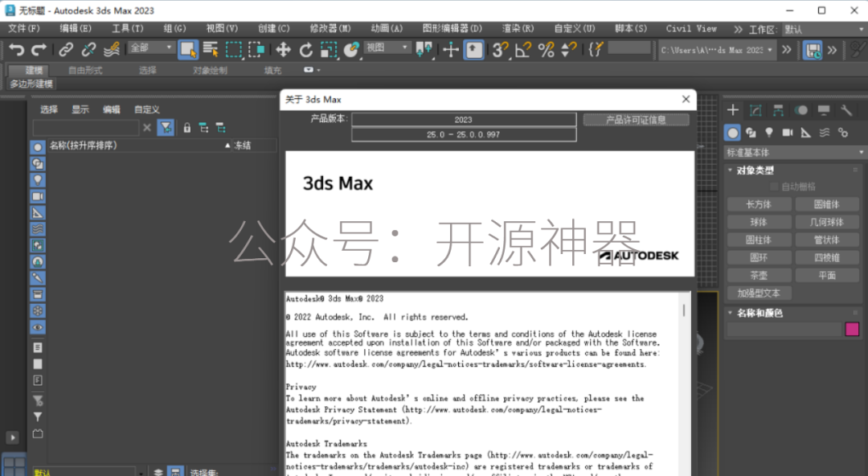Open the 工具(T) menu

click(127, 29)
